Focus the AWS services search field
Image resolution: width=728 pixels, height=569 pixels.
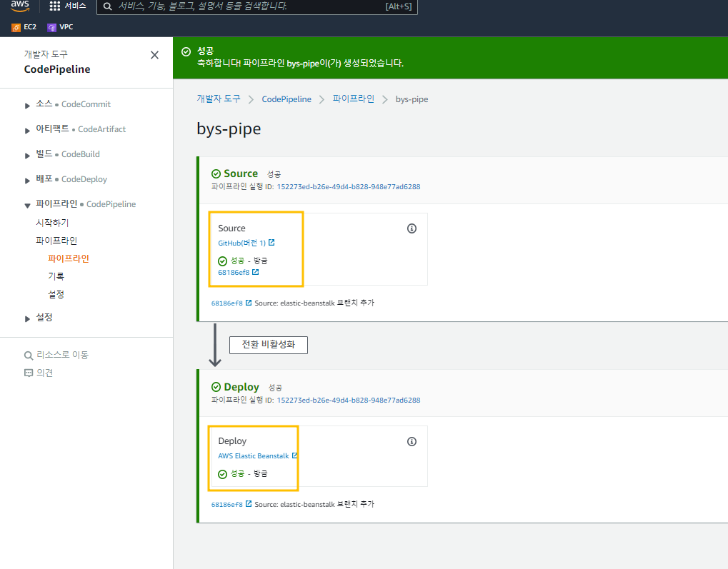(x=257, y=6)
